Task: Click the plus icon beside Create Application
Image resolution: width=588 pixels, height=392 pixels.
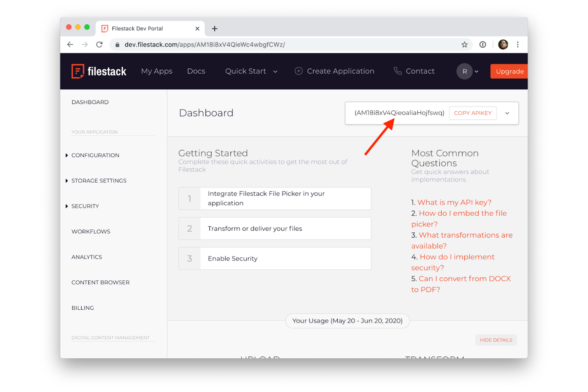Action: point(299,71)
